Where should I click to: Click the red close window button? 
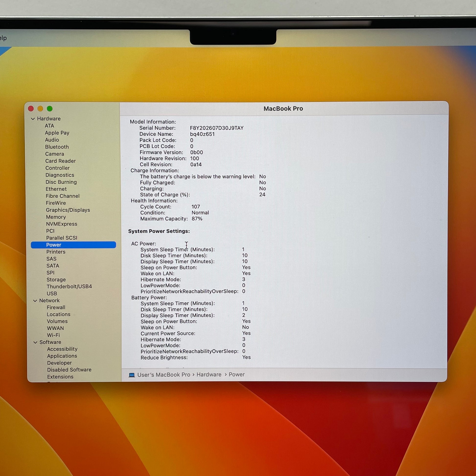[x=31, y=109]
